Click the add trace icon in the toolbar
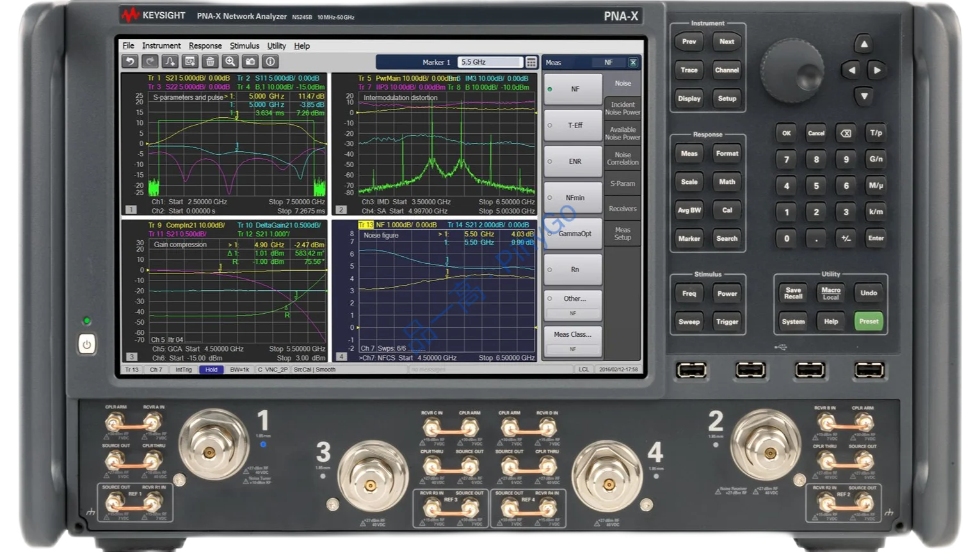This screenshot has width=980, height=552. click(x=170, y=61)
